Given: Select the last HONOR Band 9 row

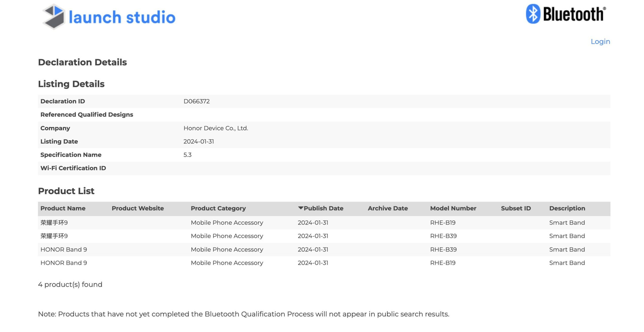Looking at the screenshot, I should coord(63,263).
